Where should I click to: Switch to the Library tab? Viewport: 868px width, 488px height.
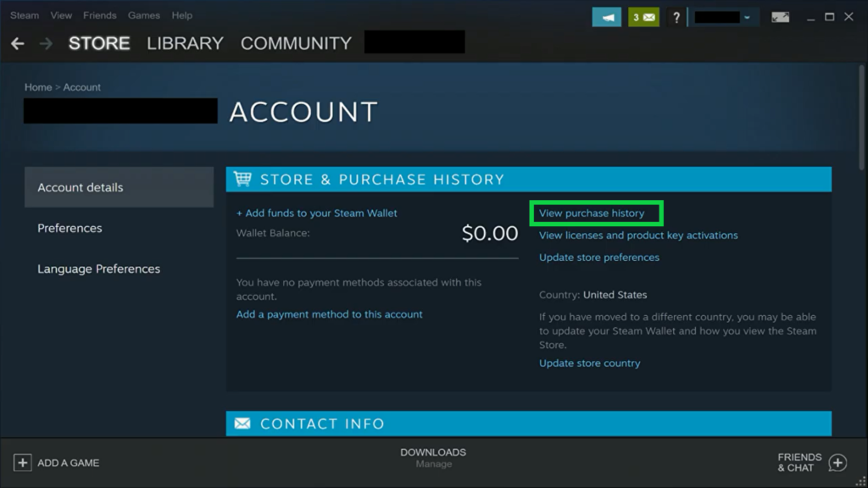pos(185,43)
